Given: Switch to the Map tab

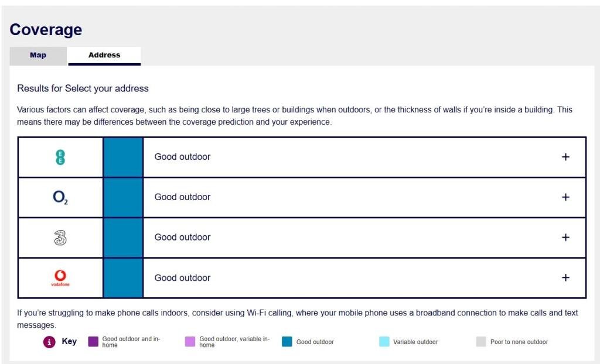Looking at the screenshot, I should [x=38, y=55].
